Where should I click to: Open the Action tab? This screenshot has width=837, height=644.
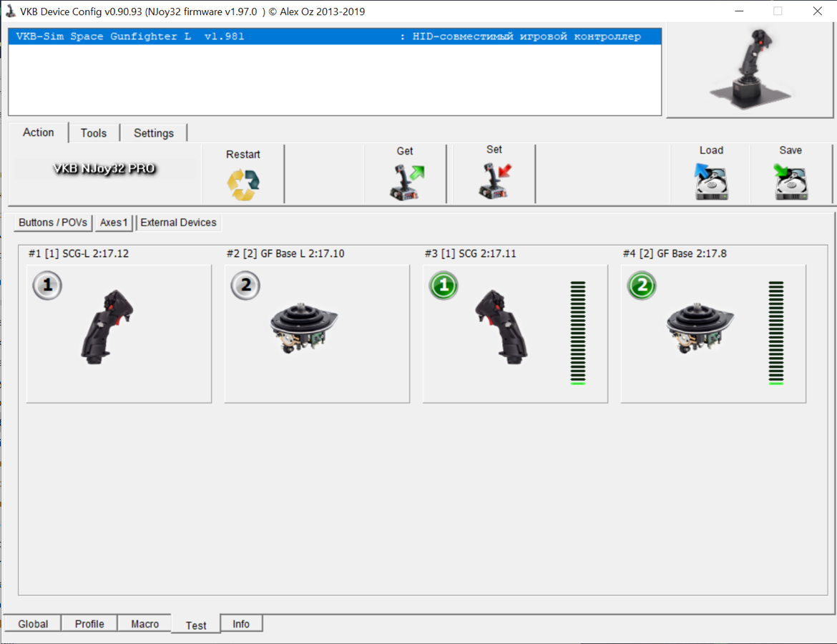(39, 132)
